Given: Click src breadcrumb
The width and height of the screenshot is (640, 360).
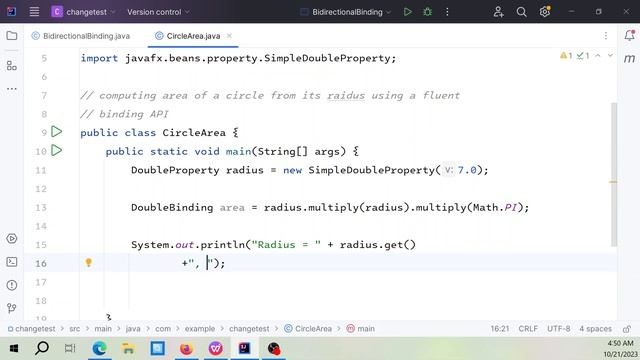Looking at the screenshot, I should 75,329.
